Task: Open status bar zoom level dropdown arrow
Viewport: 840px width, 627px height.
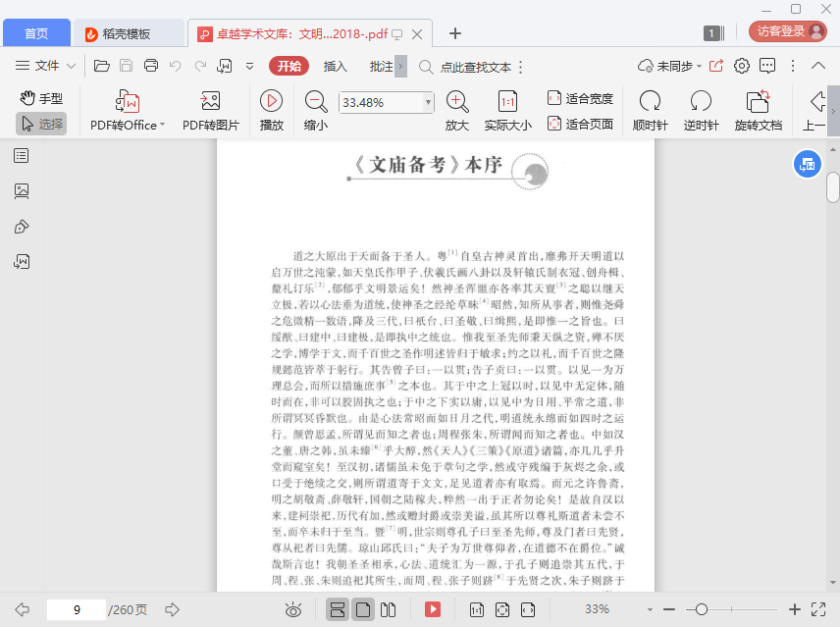Action: (x=650, y=609)
